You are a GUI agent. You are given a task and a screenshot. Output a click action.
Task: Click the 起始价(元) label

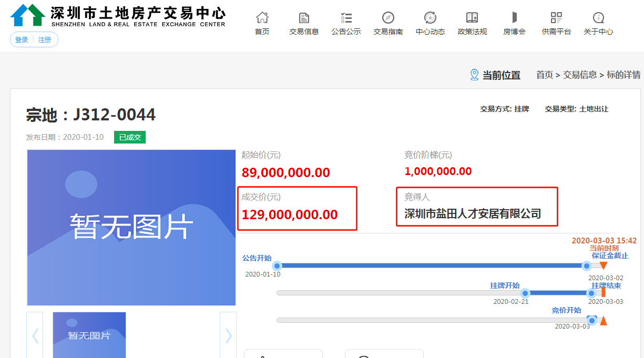pyautogui.click(x=261, y=155)
